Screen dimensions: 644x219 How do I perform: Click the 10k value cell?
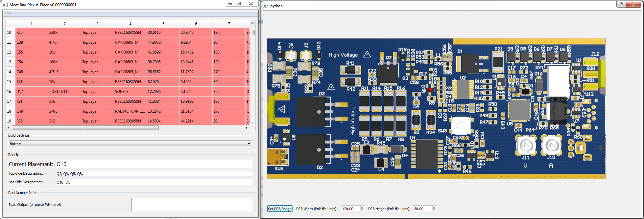coord(64,82)
